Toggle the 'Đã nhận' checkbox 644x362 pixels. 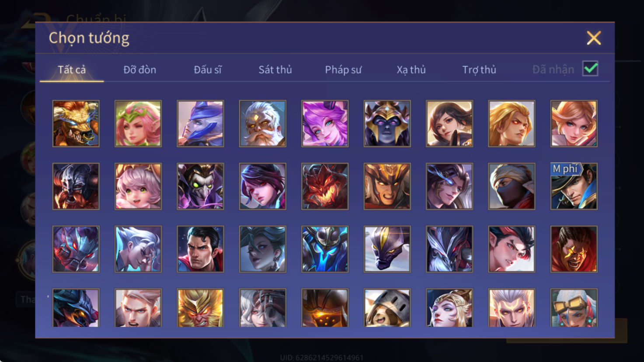tap(590, 69)
